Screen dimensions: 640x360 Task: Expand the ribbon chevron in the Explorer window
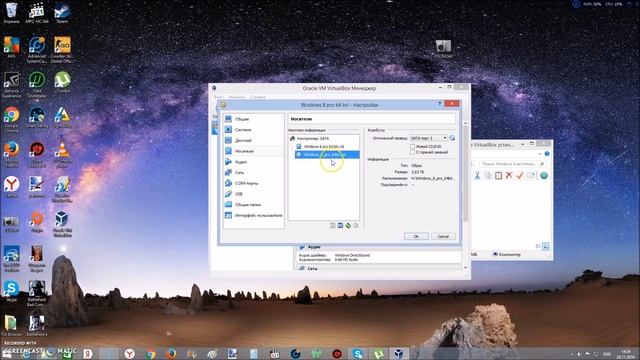point(540,153)
